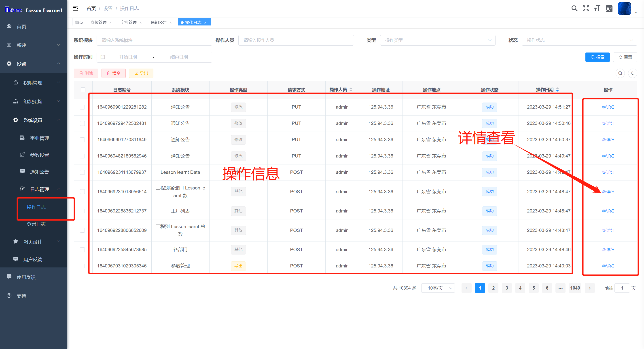The image size is (644, 349).
Task: Expand 组织架构 submenu
Action: [x=34, y=101]
